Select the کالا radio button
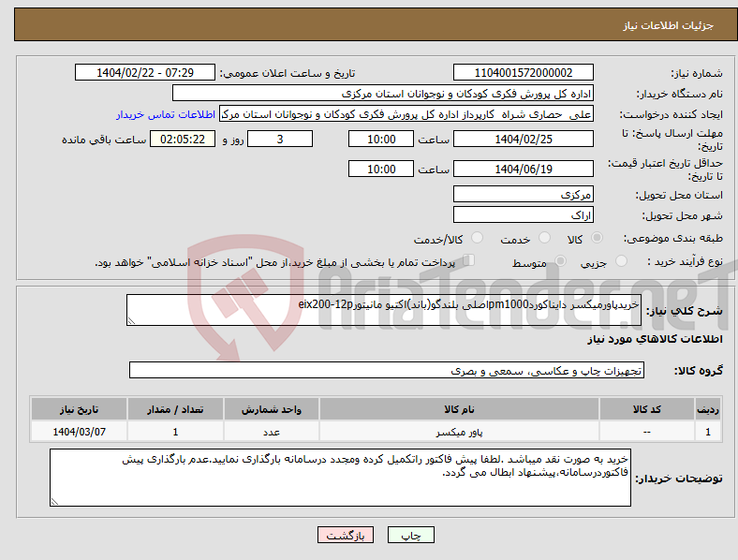The image size is (738, 560). pos(597,238)
